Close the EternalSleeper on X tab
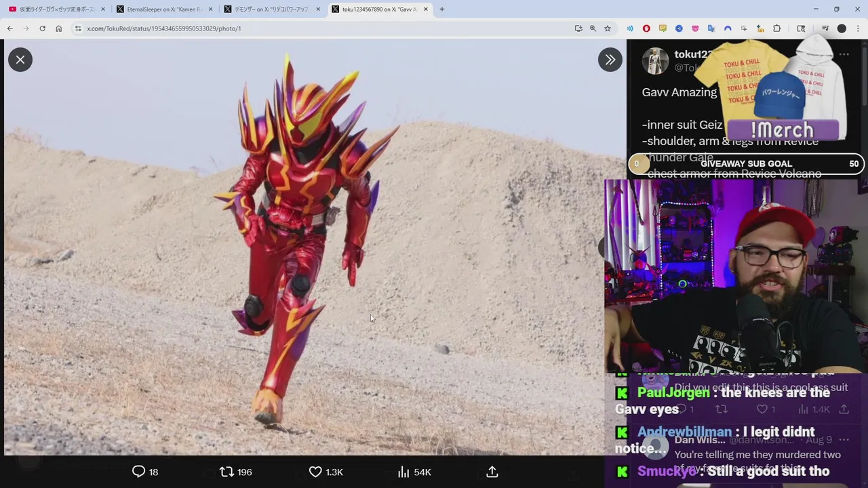 211,9
